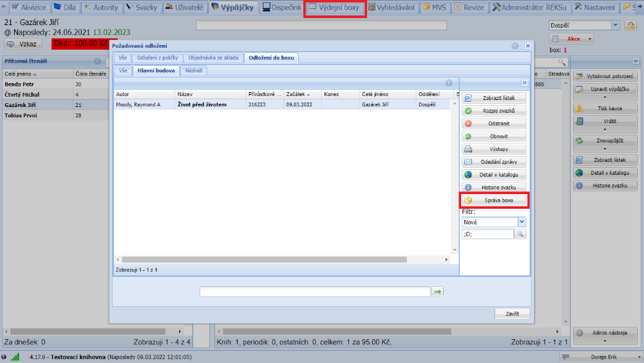Screen dimensions: 644x363
Task: Click Odeslání zprávy envelope button
Action: [x=494, y=162]
